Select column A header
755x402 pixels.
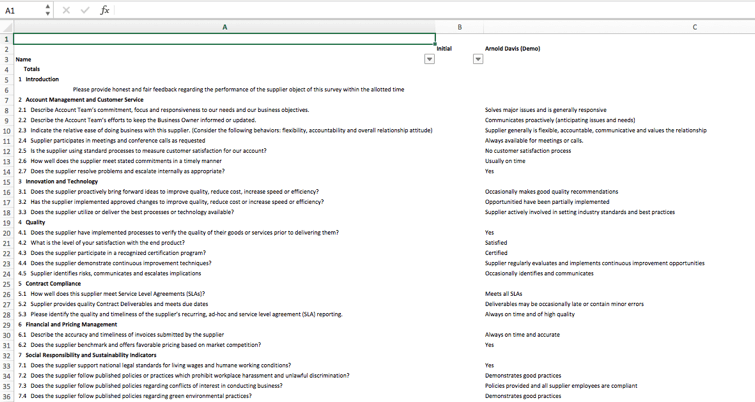coord(224,27)
